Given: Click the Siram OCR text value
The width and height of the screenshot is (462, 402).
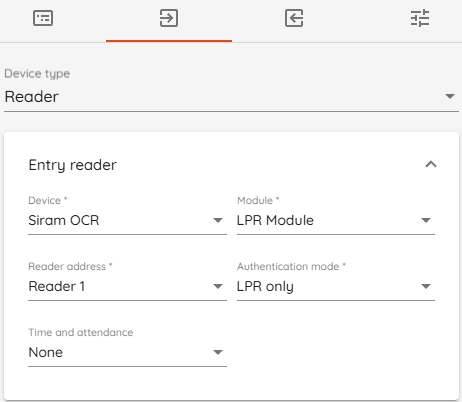Looking at the screenshot, I should point(64,220).
